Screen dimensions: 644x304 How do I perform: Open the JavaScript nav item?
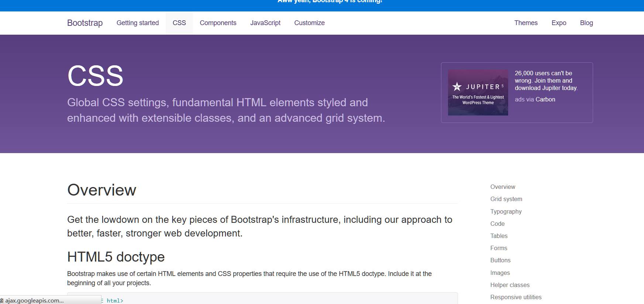click(x=265, y=23)
